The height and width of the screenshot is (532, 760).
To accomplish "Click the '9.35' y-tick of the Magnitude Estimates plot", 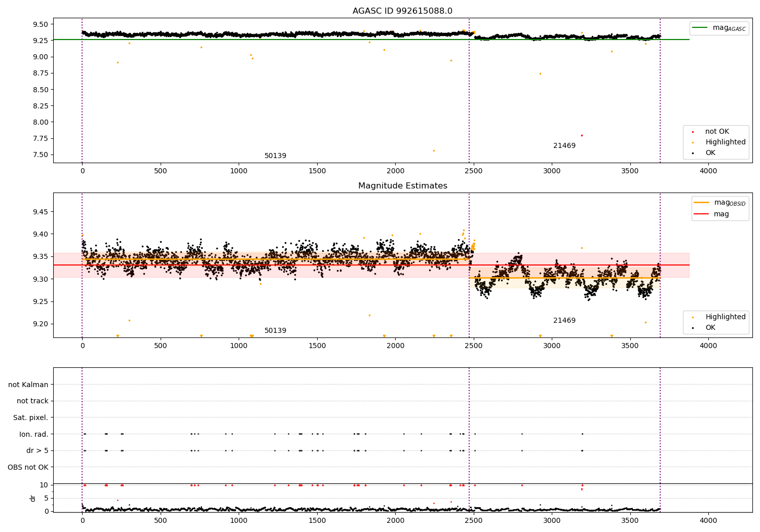I will (40, 256).
